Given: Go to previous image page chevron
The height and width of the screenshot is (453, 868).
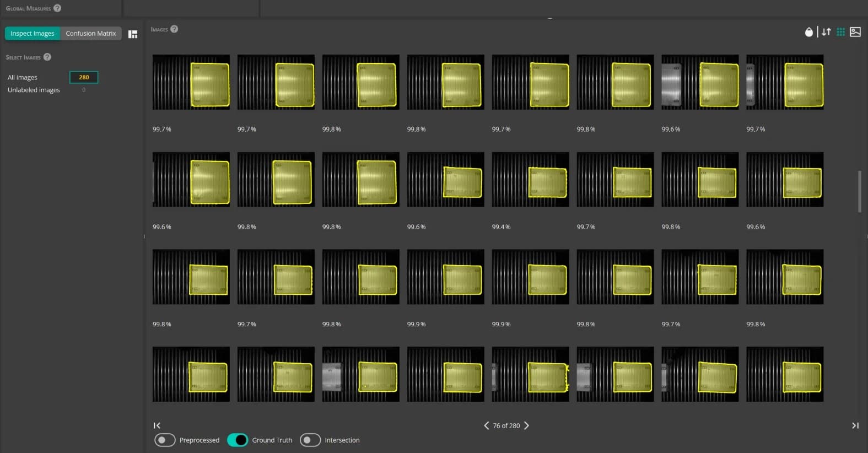Looking at the screenshot, I should (486, 425).
